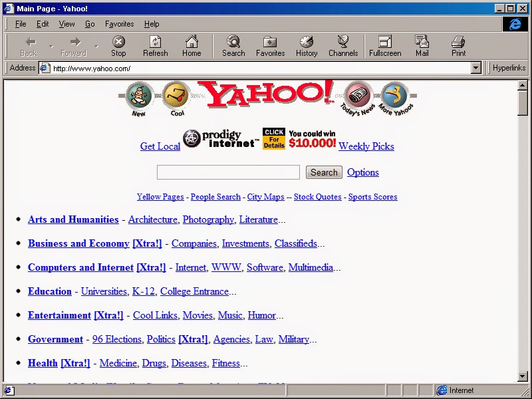Open the Entertainment category
Viewport: 532px width, 399px height.
pos(59,315)
